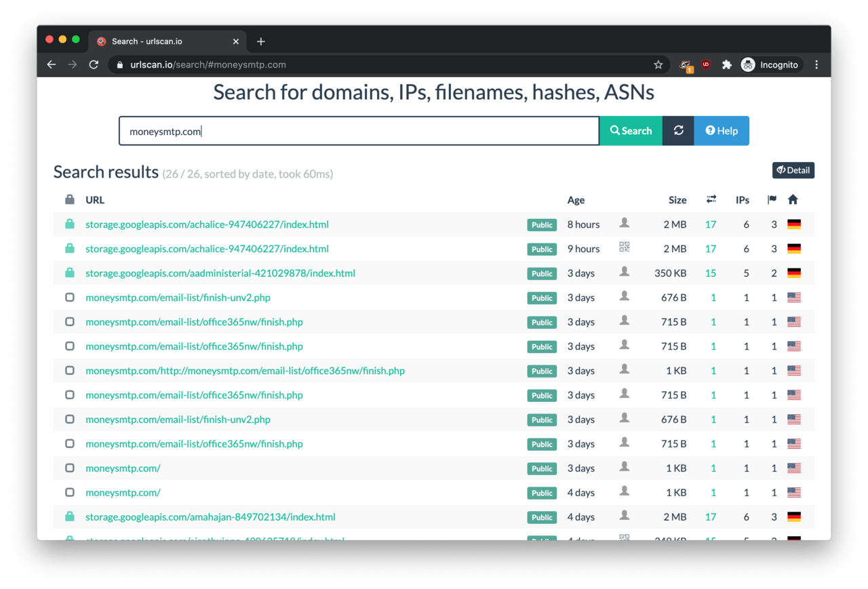Open the blue Help button
This screenshot has width=868, height=589.
point(722,131)
